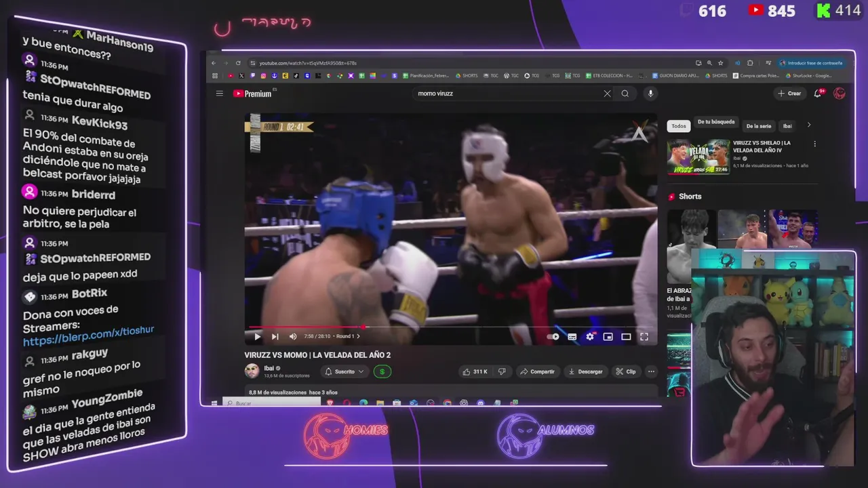Select the 'De tu búsqueda' chip
868x488 pixels.
click(x=716, y=122)
